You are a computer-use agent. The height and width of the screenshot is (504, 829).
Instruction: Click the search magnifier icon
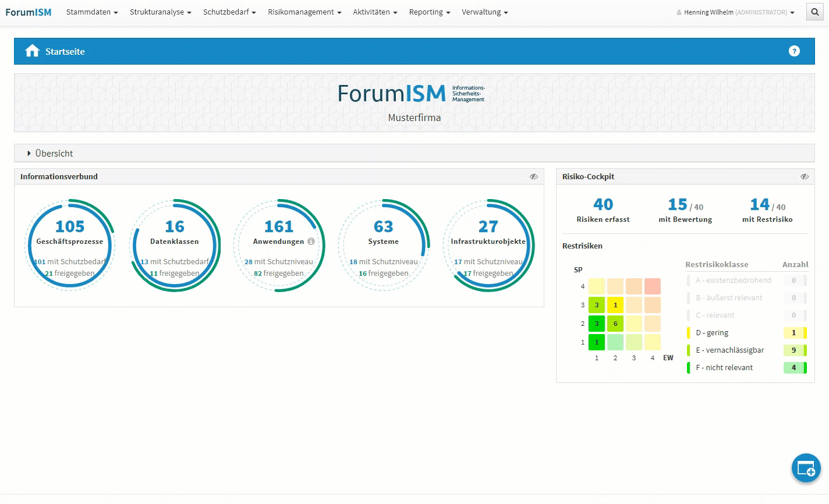click(x=814, y=12)
